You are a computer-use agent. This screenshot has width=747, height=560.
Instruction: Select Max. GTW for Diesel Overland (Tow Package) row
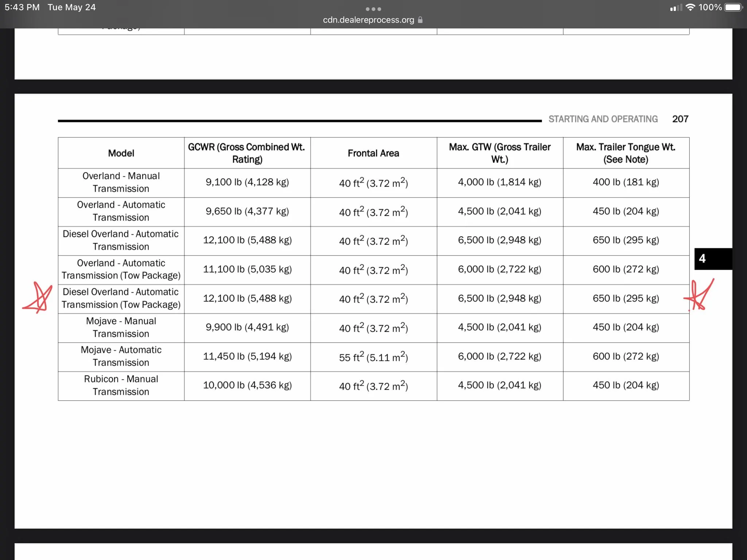point(500,299)
